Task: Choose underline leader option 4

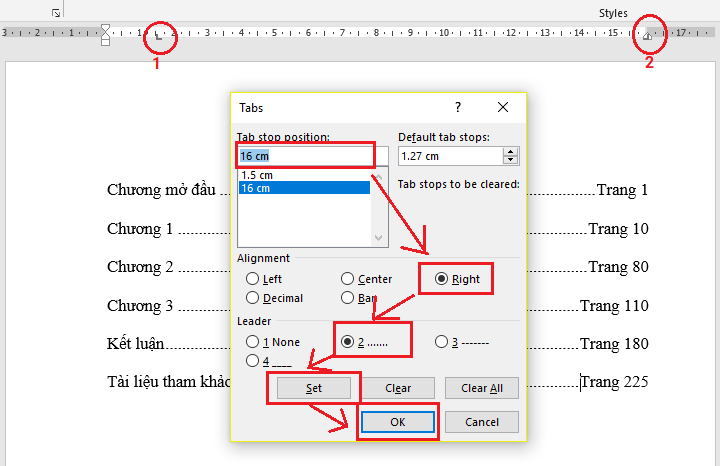Action: coord(253,361)
